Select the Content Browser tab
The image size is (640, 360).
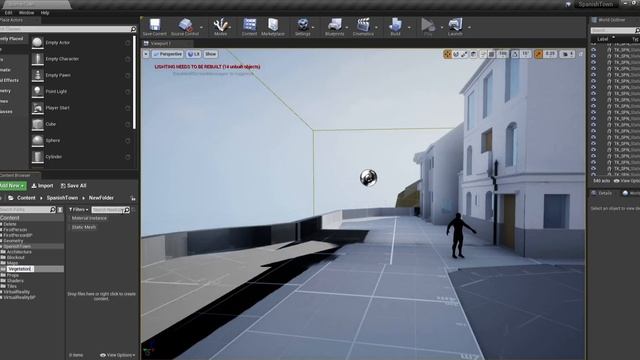click(x=20, y=175)
